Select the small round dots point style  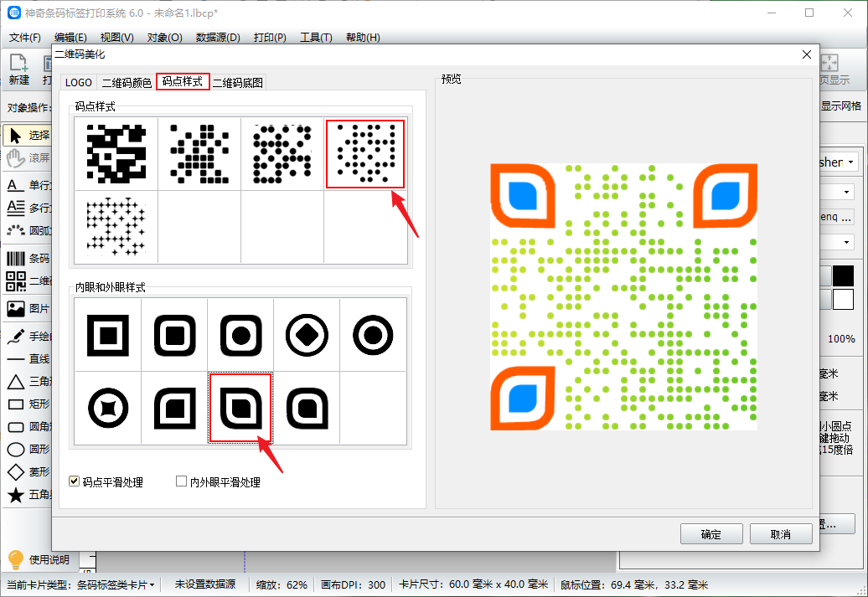pos(365,154)
